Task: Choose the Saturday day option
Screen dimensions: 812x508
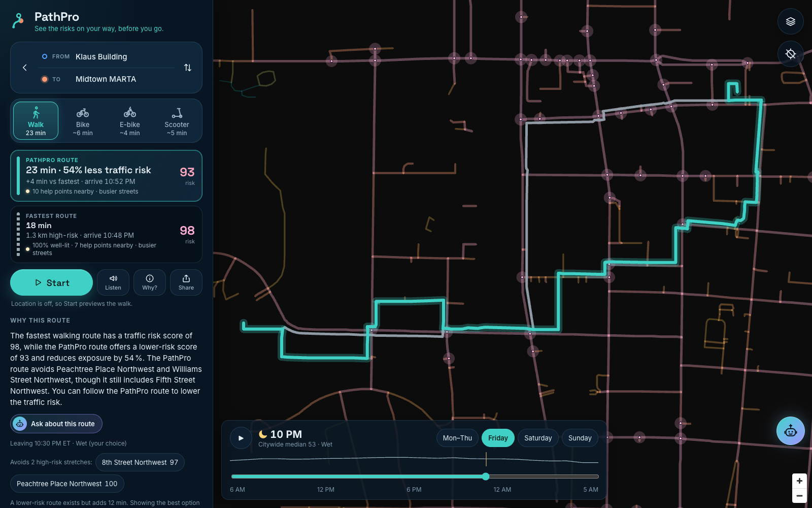Action: [538, 438]
